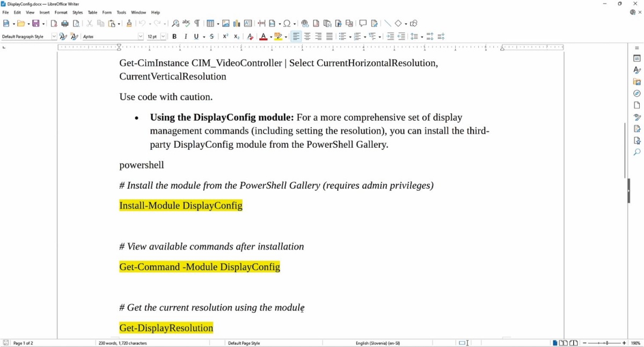
Task: Click the English (Slovenia) language status field
Action: [x=378, y=343]
